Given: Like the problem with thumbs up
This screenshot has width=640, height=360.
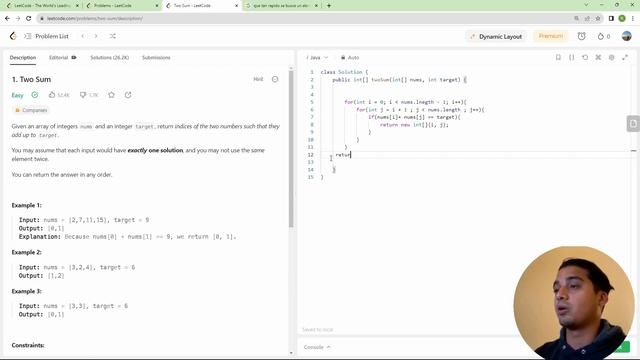Looking at the screenshot, I should coord(52,95).
